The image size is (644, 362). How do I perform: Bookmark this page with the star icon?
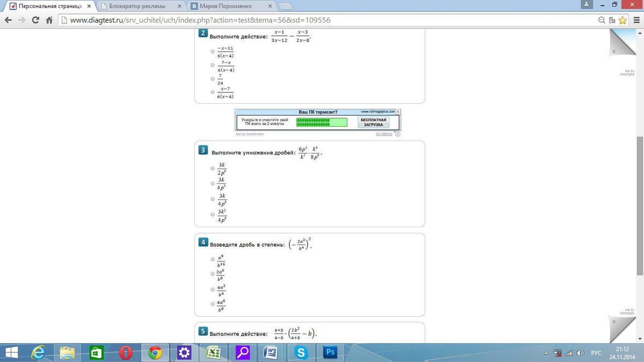[x=623, y=20]
